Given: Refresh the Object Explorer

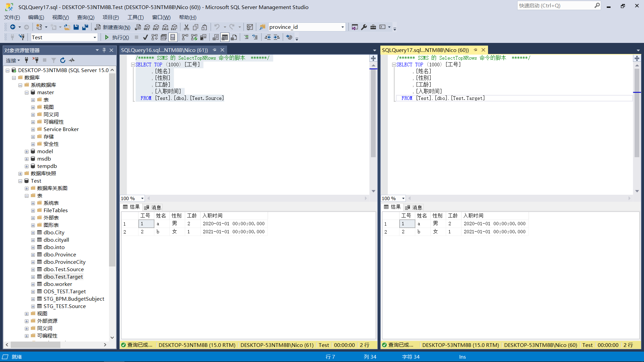Looking at the screenshot, I should 63,60.
